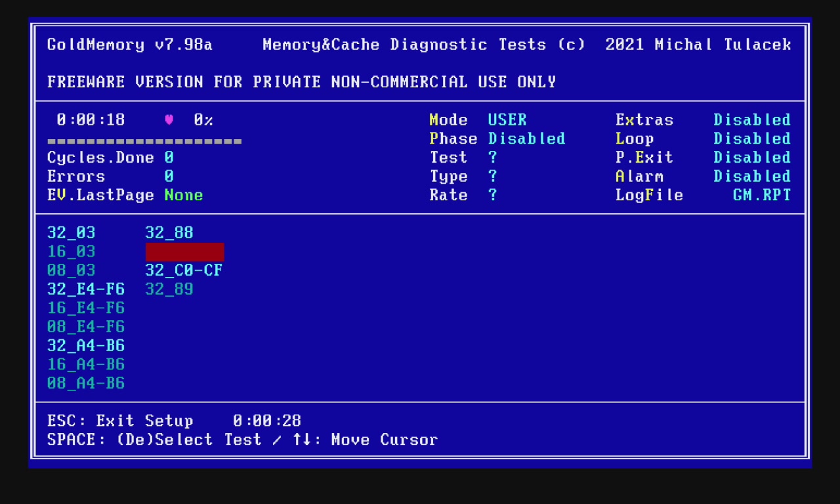Toggle the 16_03 test selection
The height and width of the screenshot is (504, 840).
pos(71,252)
